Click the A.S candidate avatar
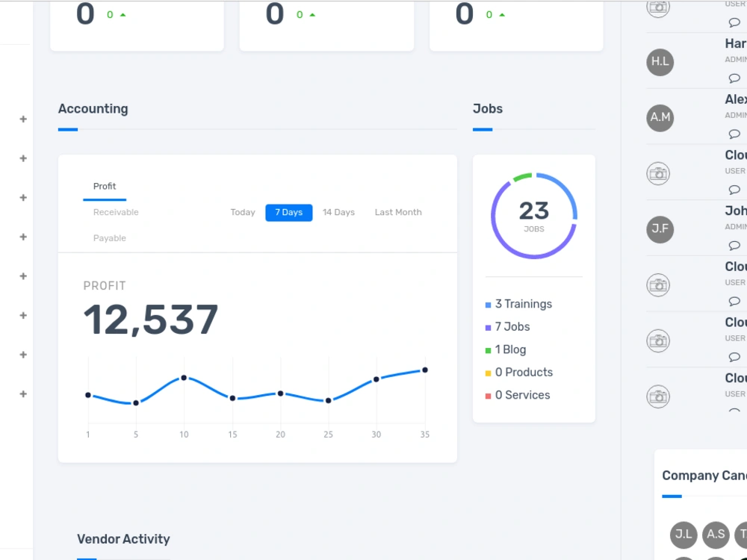This screenshot has height=560, width=747. pyautogui.click(x=716, y=535)
